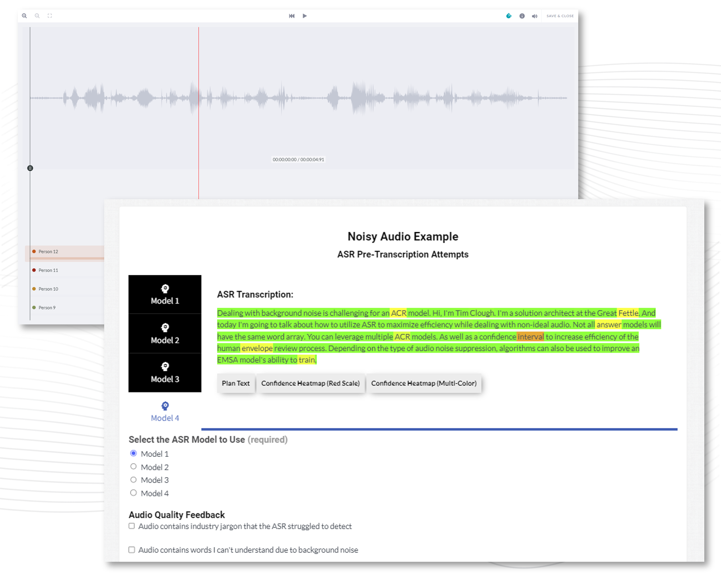Viewport: 721px width, 588px height.
Task: Open the Model 3 tab
Action: click(165, 373)
